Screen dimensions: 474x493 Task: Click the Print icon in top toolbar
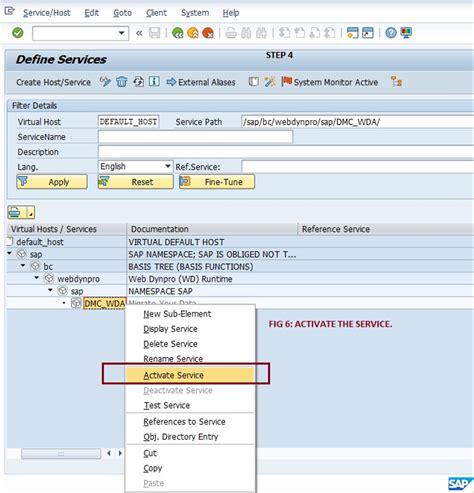tap(231, 33)
